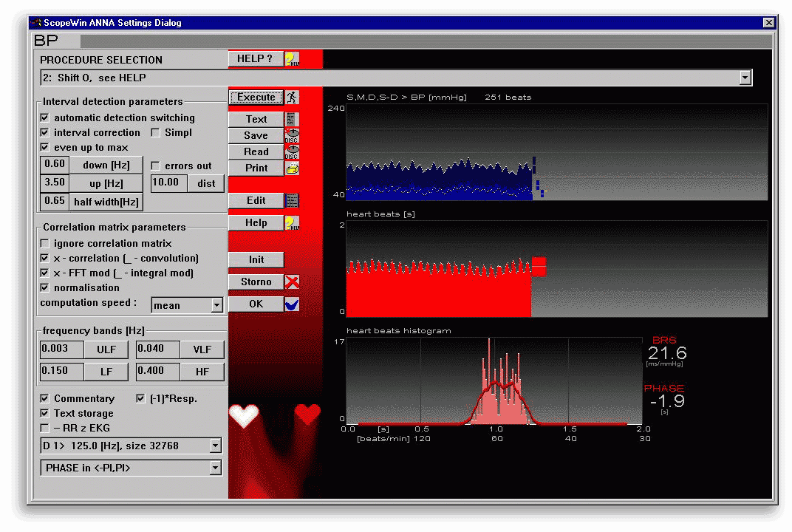The width and height of the screenshot is (792, 532).
Task: Click the Execute button
Action: (x=256, y=98)
